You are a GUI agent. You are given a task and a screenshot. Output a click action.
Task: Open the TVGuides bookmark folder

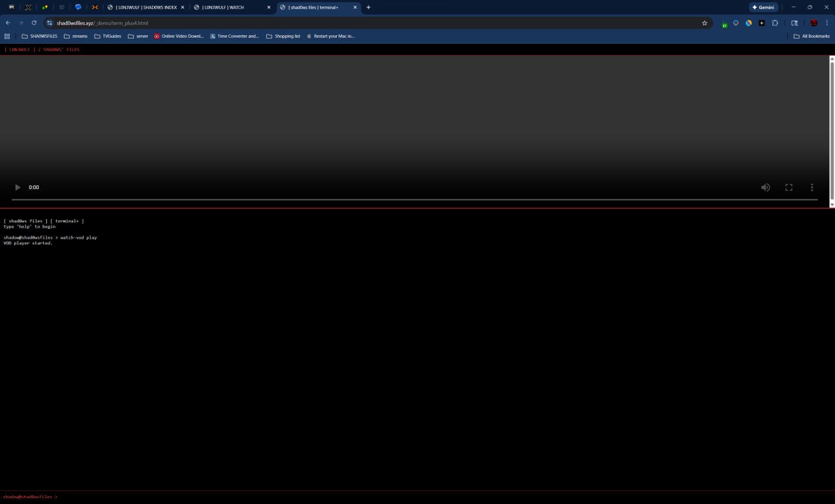(x=108, y=37)
